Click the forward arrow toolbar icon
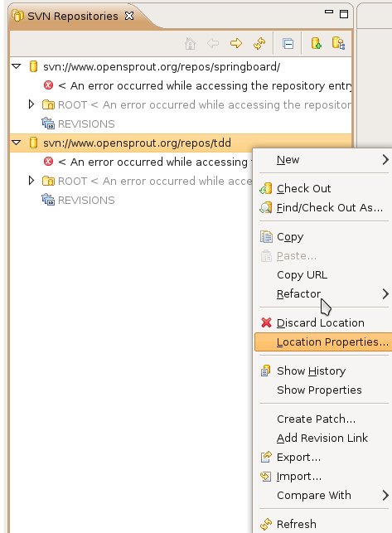392x533 pixels. coord(236,43)
